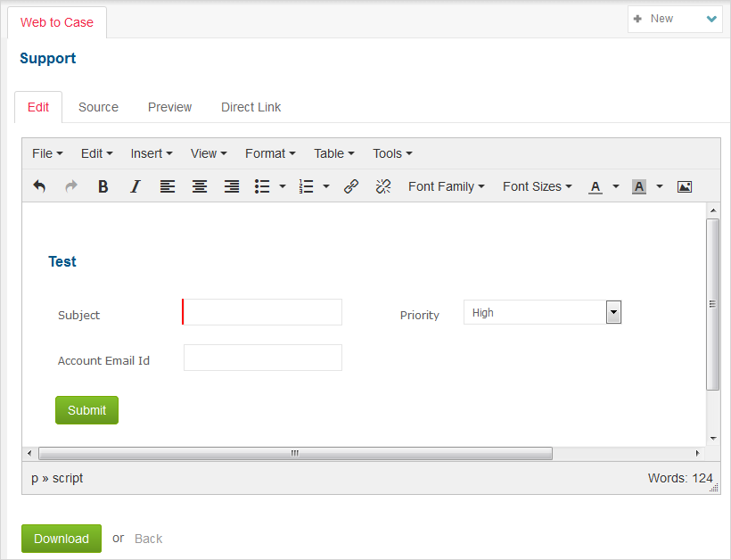Click the 'Subject' field label
Viewport: 731px width, 560px height.
78,315
